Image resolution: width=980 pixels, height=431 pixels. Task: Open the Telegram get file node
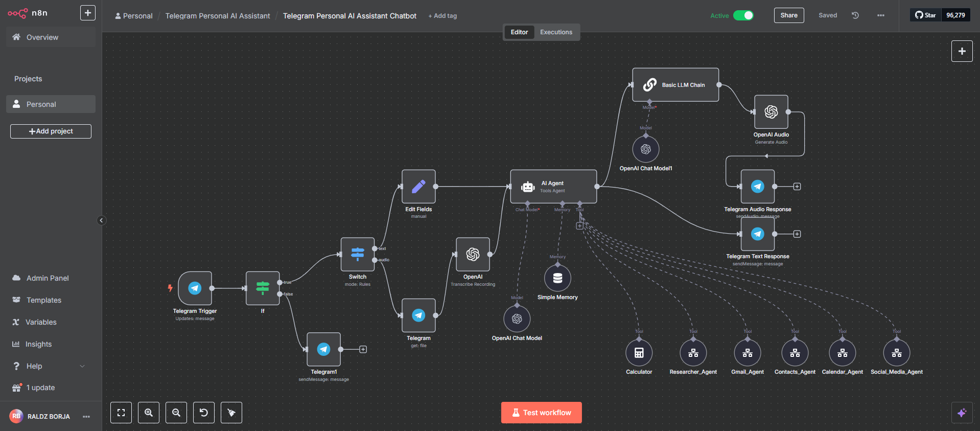coord(418,315)
